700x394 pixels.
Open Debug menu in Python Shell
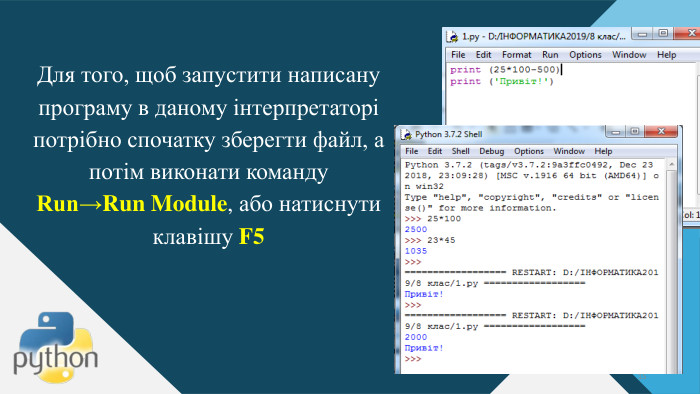click(492, 151)
